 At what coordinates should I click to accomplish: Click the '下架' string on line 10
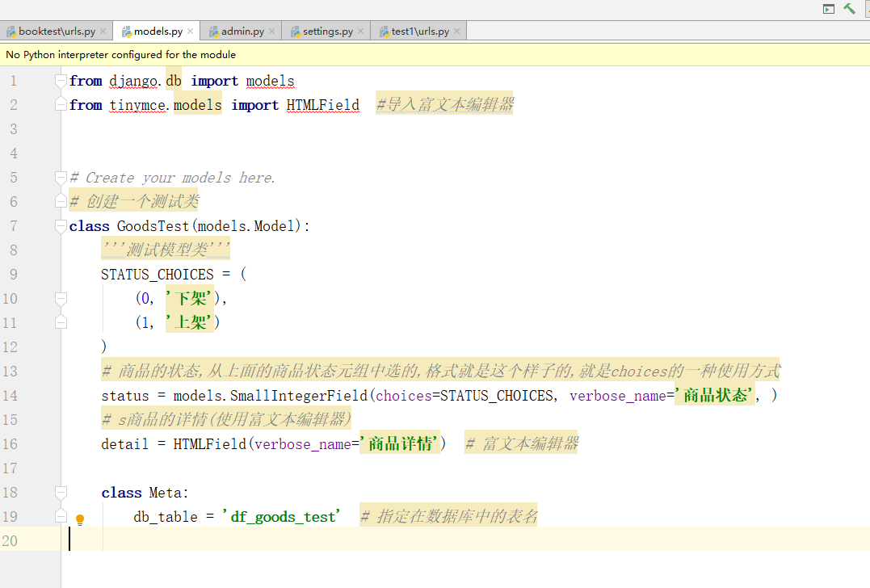click(189, 298)
